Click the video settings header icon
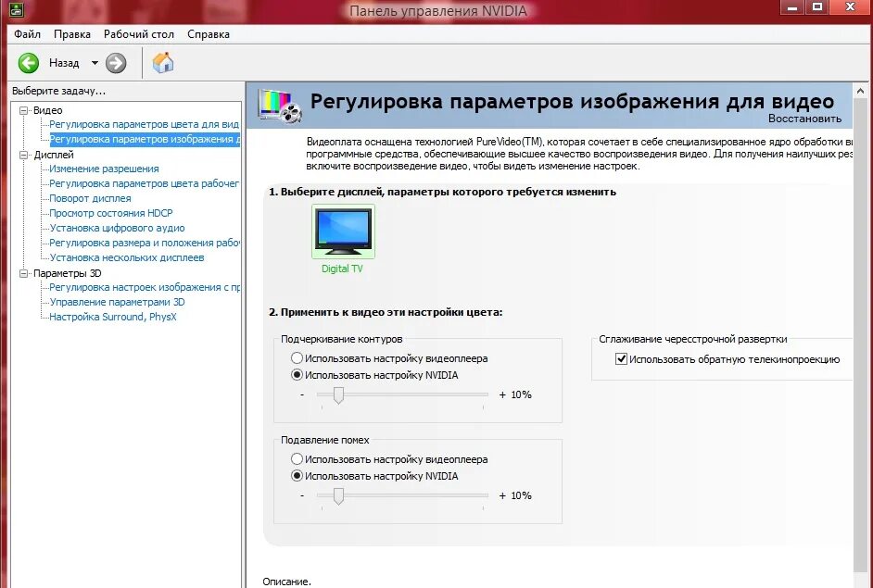The width and height of the screenshot is (873, 588). click(x=280, y=106)
